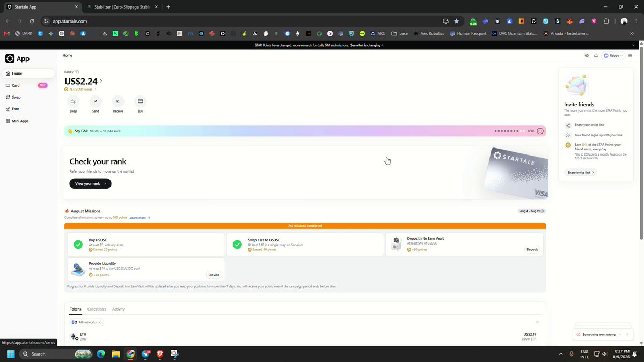Click Provide for the liquidity mission

coord(214,275)
